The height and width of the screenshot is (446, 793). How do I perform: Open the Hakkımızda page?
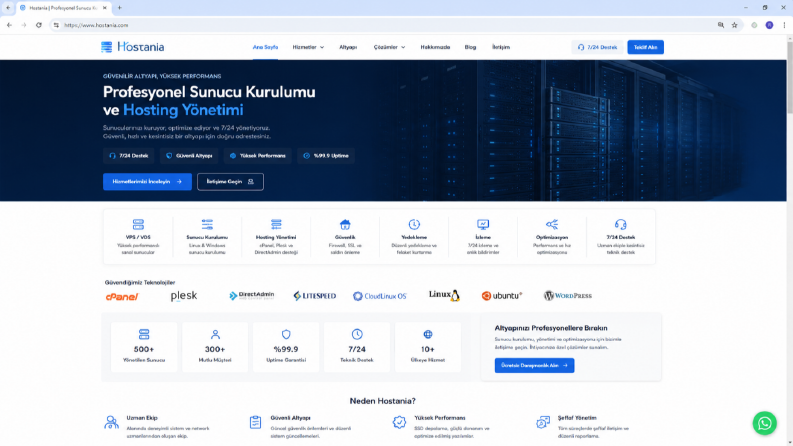point(435,47)
